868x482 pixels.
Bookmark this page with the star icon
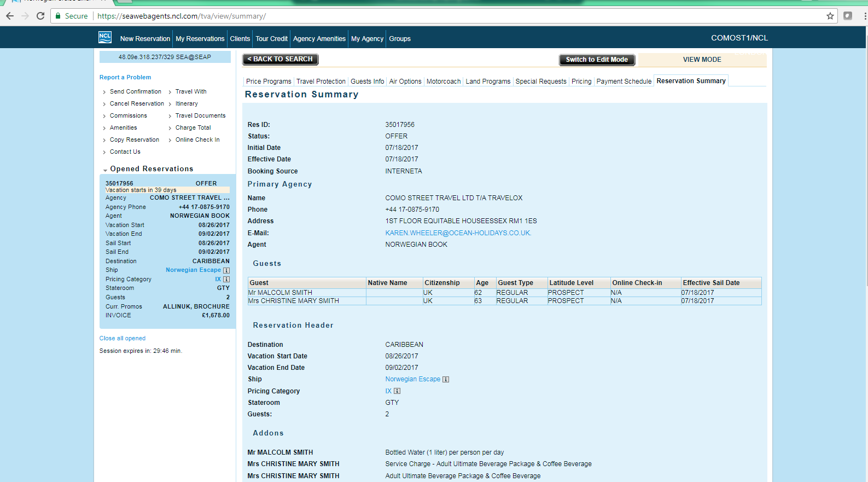[830, 16]
